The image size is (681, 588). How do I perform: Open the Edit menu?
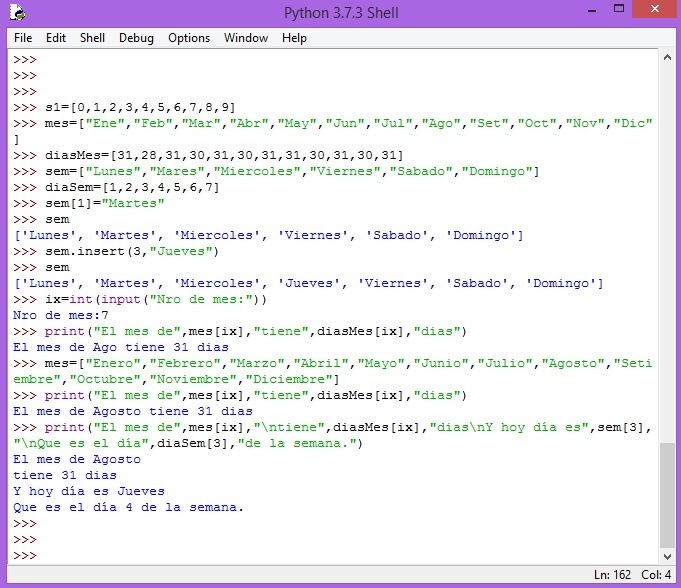pyautogui.click(x=56, y=38)
